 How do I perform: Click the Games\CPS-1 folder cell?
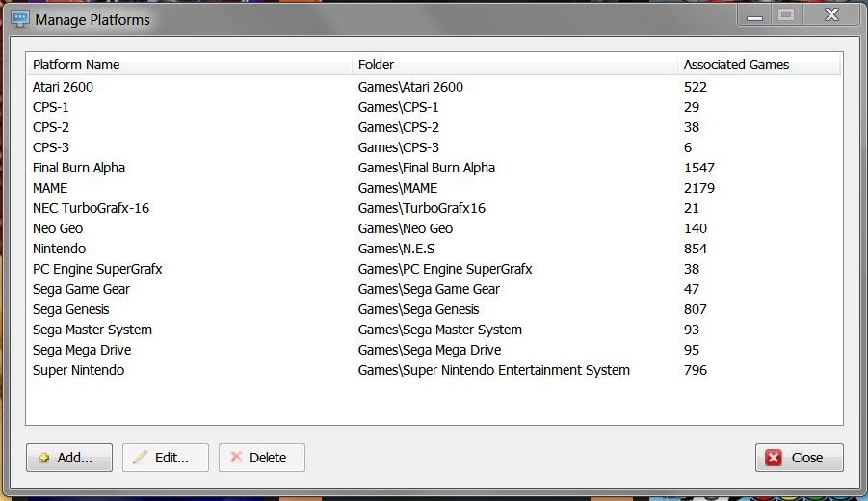398,107
